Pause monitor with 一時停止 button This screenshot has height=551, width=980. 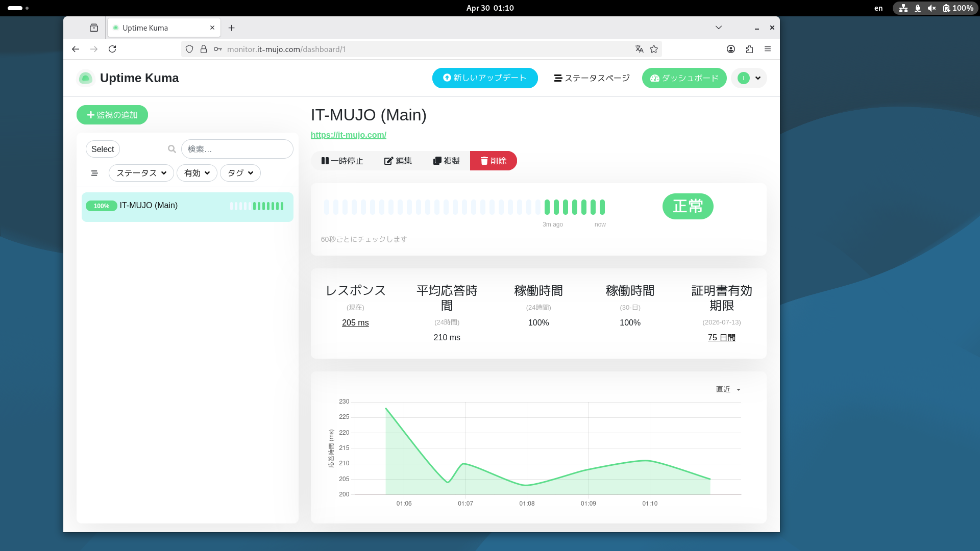342,161
